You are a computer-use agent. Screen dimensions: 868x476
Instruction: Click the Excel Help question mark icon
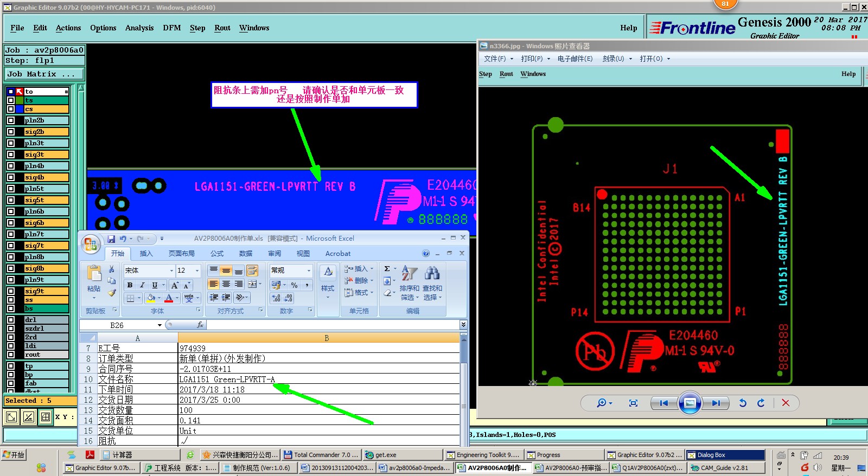click(426, 253)
